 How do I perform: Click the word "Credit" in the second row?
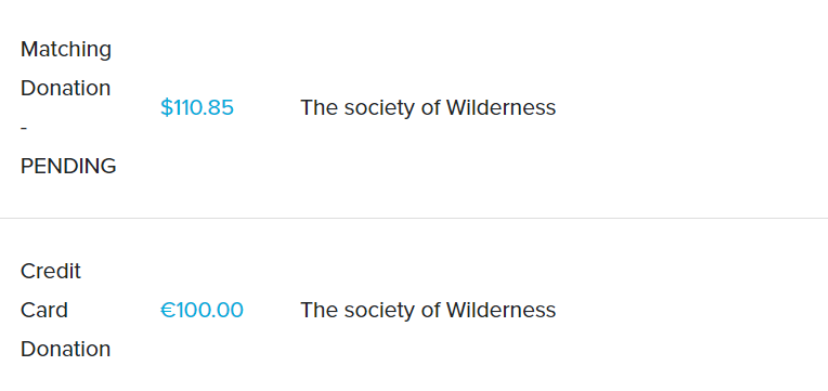51,272
